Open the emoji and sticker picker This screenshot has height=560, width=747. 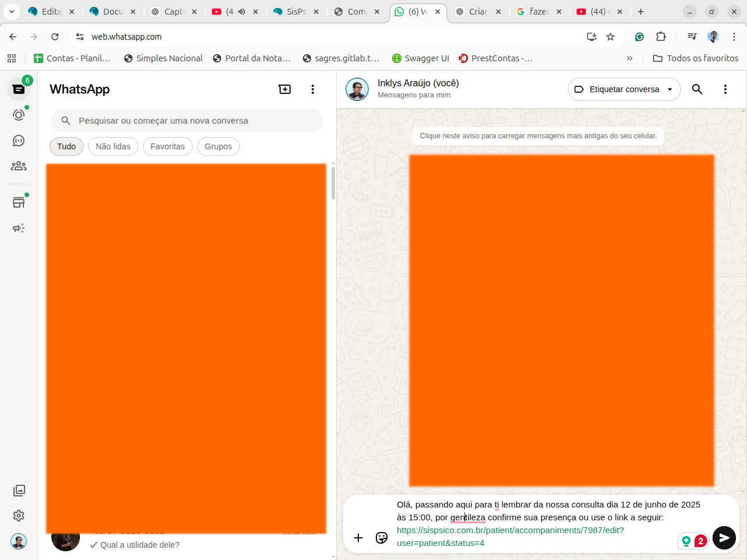point(382,538)
